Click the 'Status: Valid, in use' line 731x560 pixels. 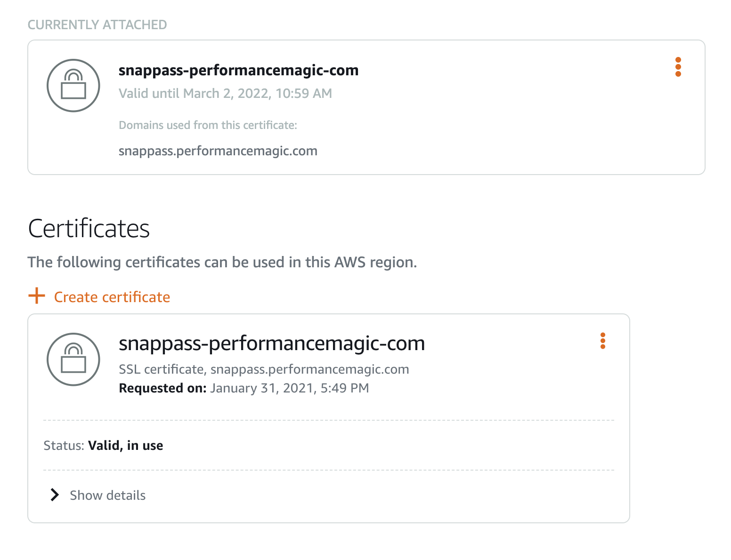pos(103,445)
